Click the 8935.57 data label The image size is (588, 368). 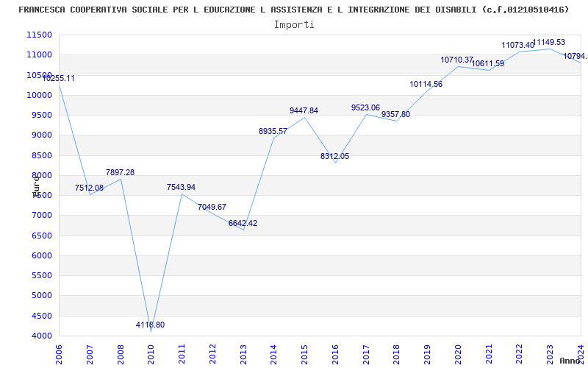(x=273, y=132)
